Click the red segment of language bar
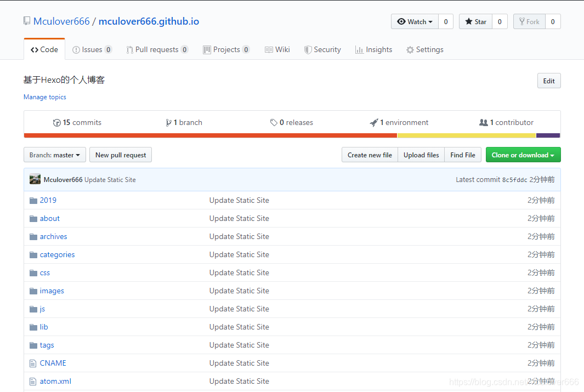The height and width of the screenshot is (392, 584). [x=211, y=135]
